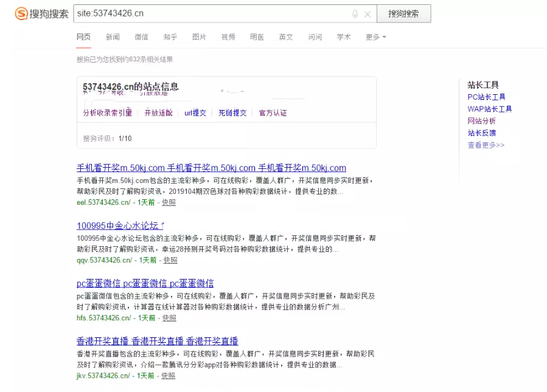Image resolution: width=547 pixels, height=392 pixels.
Task: Click the hfs.53743426.cn/ green URL
Action: (x=104, y=318)
